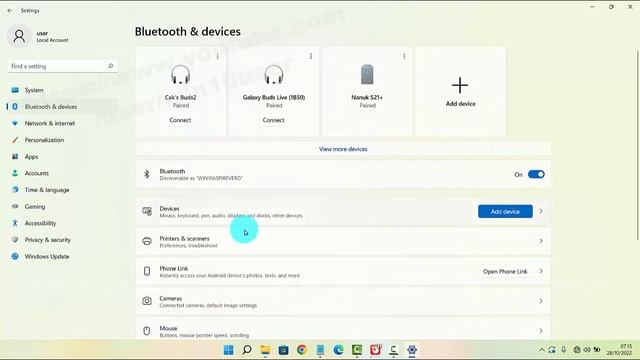Click the Mouse row icon

point(147,331)
